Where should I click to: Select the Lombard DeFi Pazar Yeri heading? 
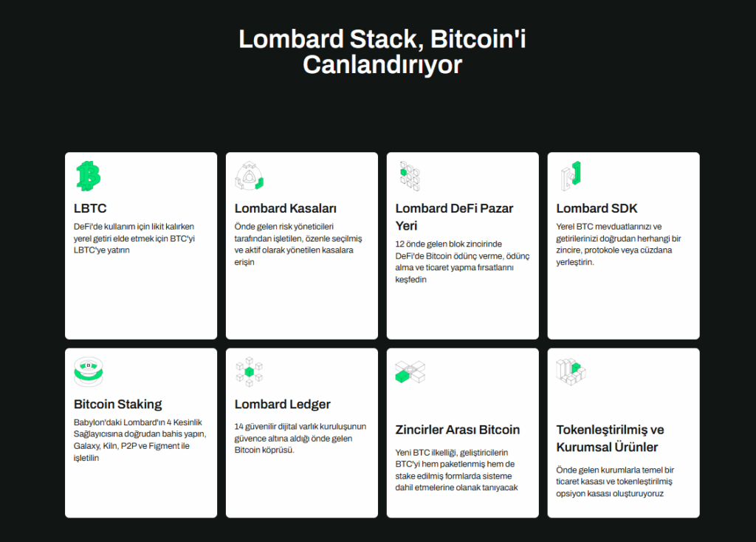(454, 216)
